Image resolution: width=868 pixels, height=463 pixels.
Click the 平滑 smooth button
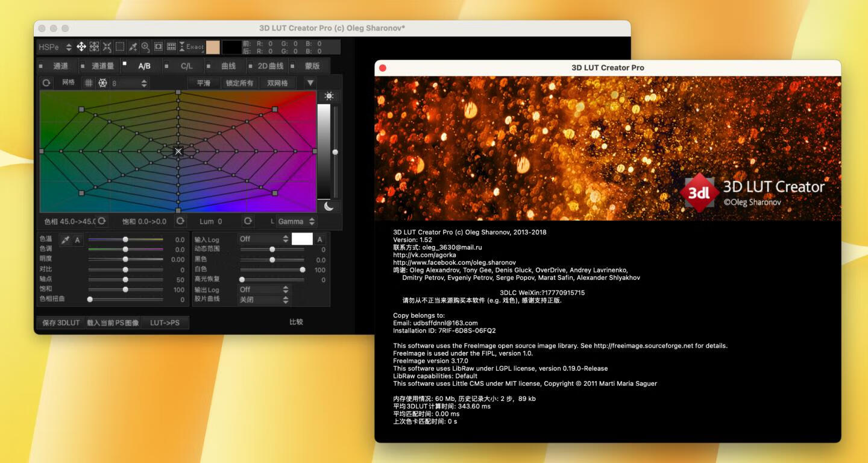(x=204, y=83)
